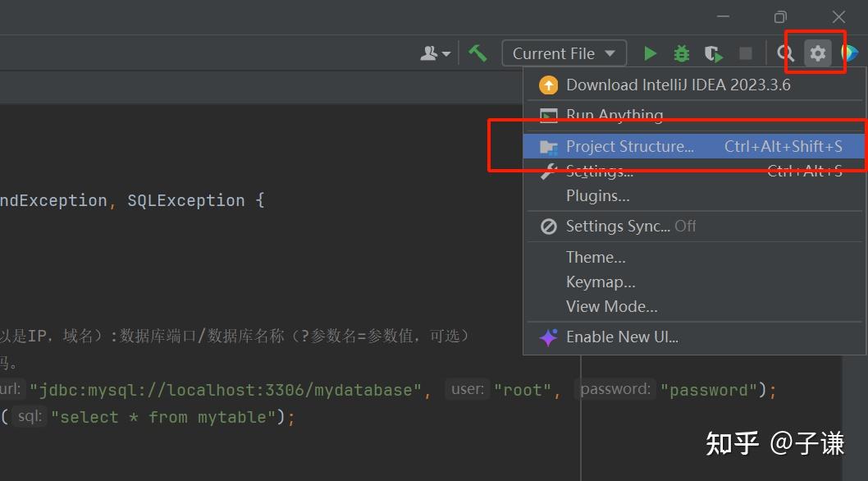Run the current file with the green play icon
This screenshot has height=481, width=868.
pos(649,53)
